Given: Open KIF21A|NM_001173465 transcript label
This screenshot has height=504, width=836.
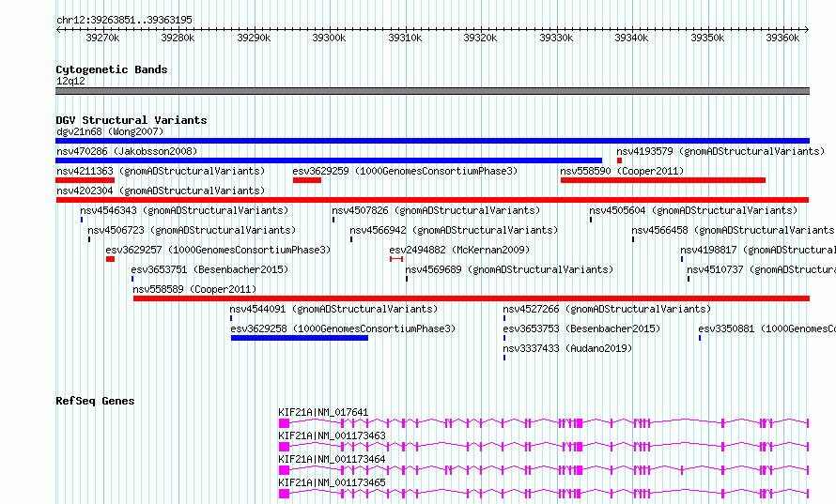Looking at the screenshot, I should click(x=332, y=482).
